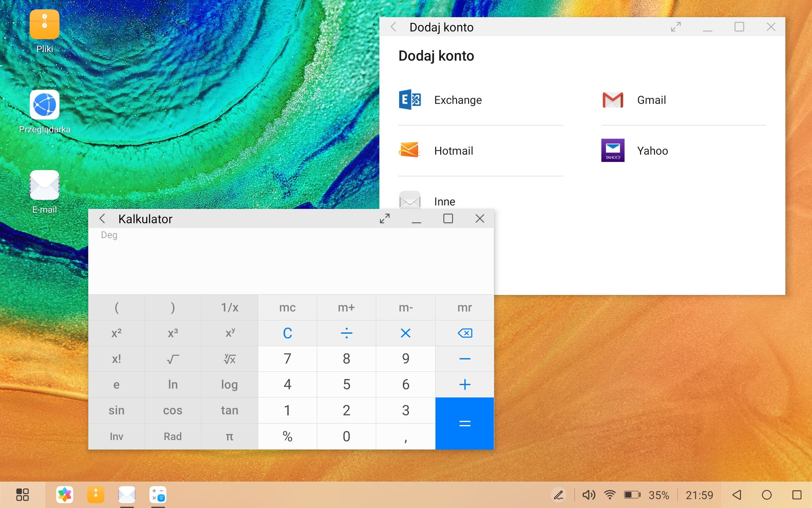
Task: Toggle fullscreen for the Kalkulator window
Action: point(385,219)
